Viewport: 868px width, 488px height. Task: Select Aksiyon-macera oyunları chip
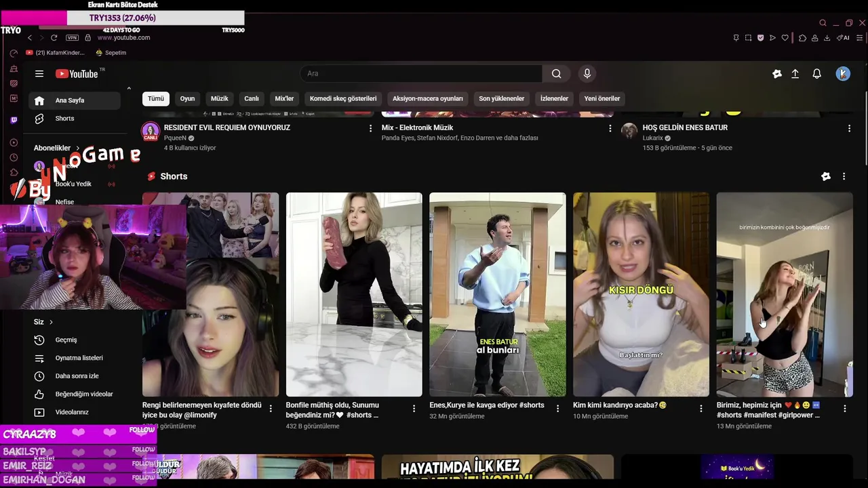pyautogui.click(x=428, y=98)
